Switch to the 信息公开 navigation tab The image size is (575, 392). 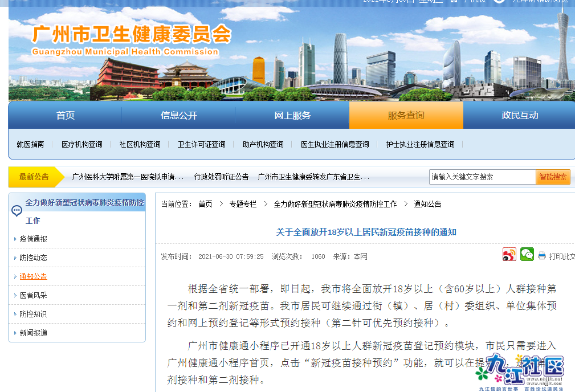178,115
